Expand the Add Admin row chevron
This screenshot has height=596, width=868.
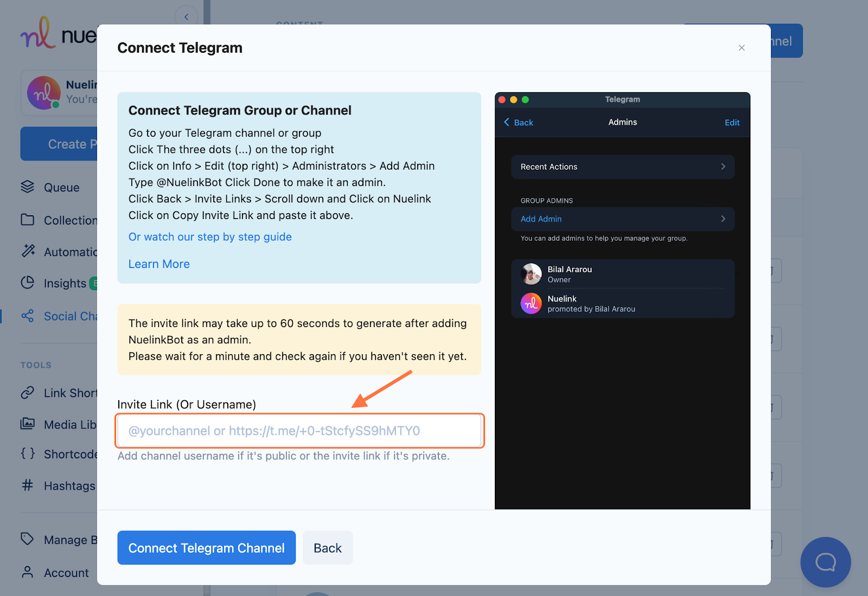[723, 219]
